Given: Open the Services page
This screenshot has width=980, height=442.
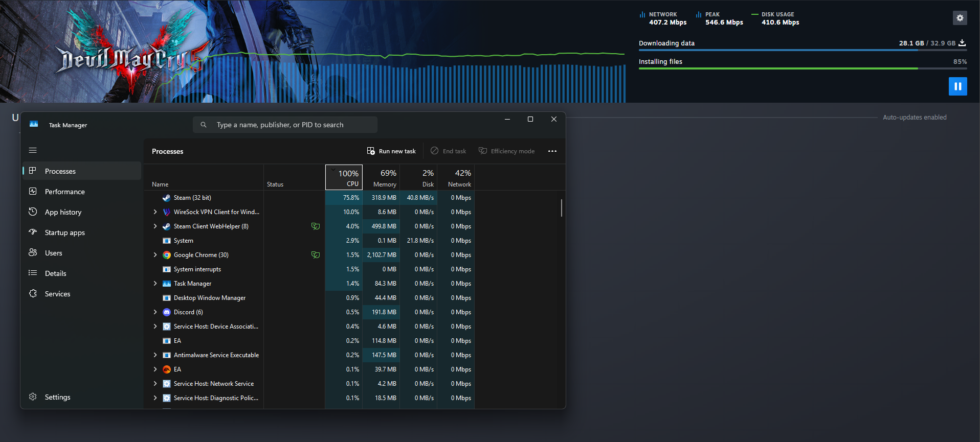Looking at the screenshot, I should (x=82, y=294).
